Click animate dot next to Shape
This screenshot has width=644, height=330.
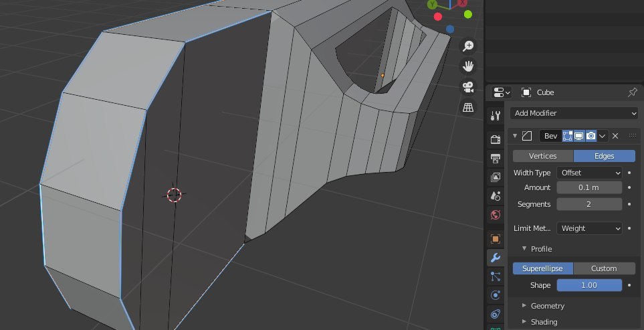(x=629, y=284)
